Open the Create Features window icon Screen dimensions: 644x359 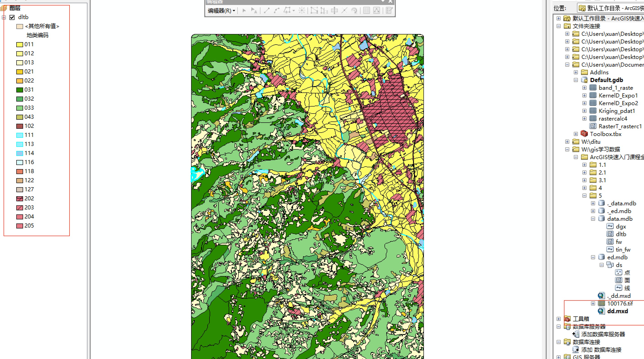point(389,10)
